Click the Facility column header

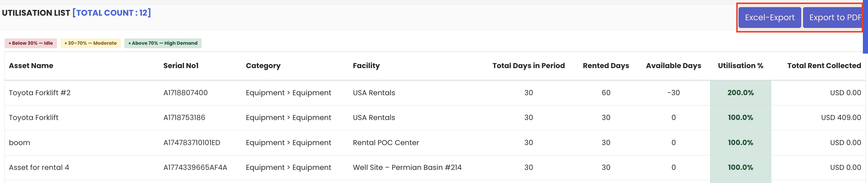click(x=366, y=66)
